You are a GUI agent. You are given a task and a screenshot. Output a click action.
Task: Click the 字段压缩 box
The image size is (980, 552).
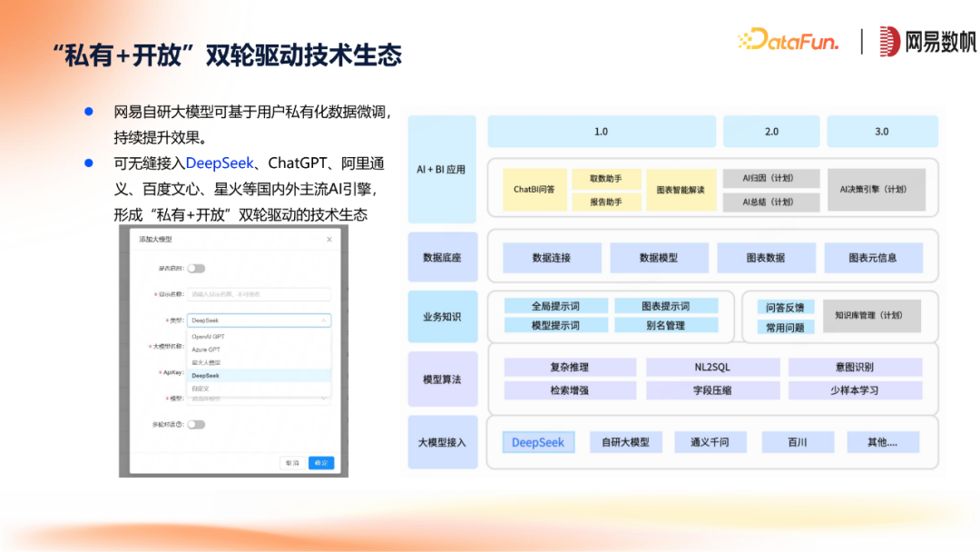click(712, 390)
